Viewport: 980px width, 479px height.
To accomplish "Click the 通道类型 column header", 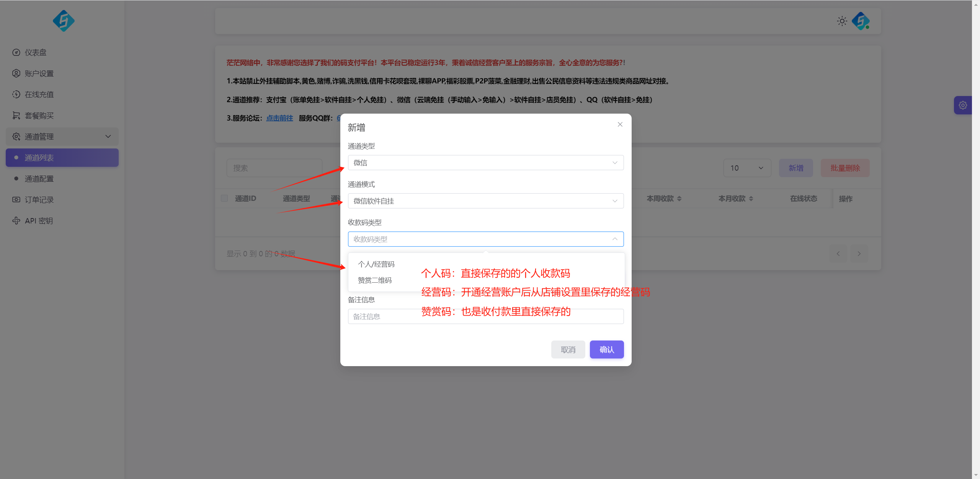I will pos(296,199).
